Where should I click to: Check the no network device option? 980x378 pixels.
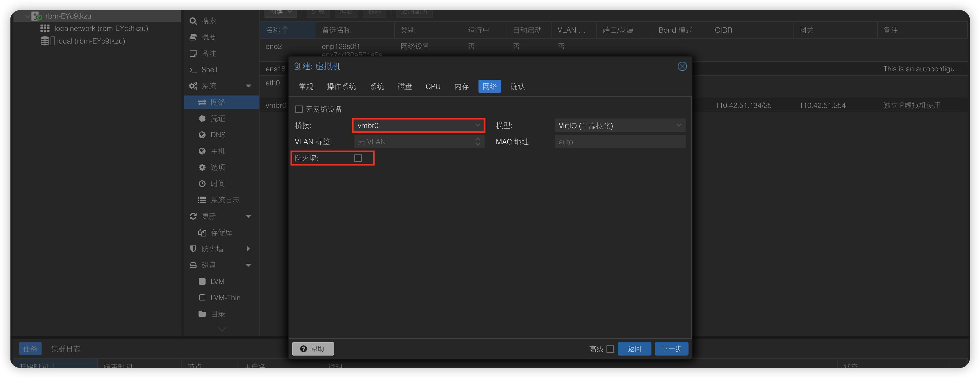[x=299, y=109]
